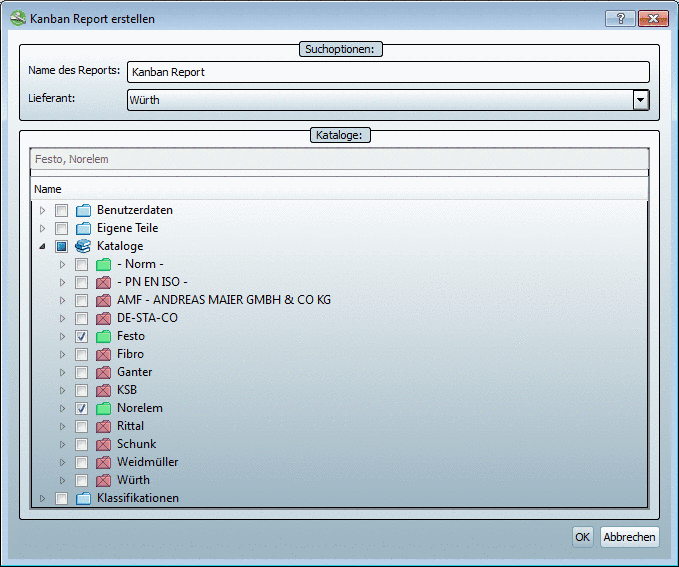Expand the Ganter catalog node
This screenshot has height=567, width=679.
coord(62,372)
